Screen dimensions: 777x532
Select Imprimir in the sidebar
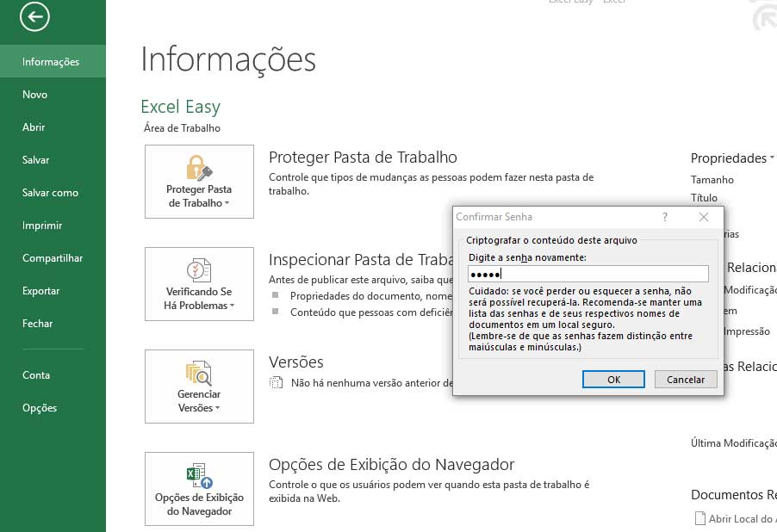pos(42,226)
